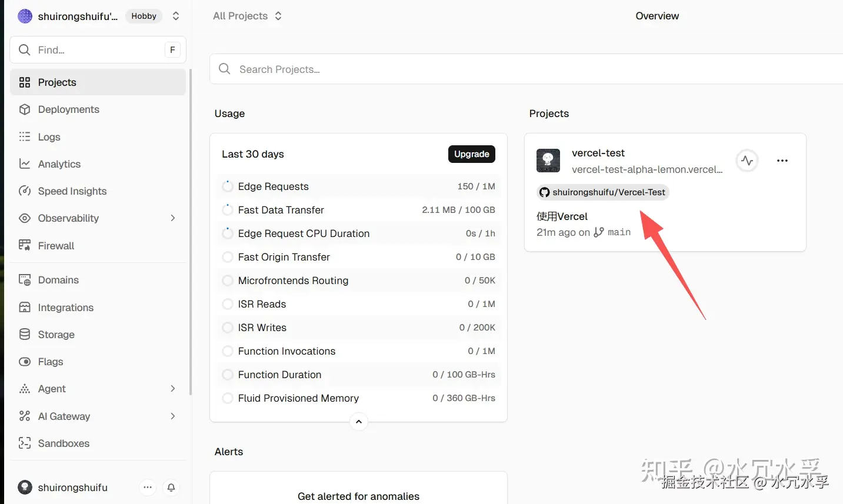Click the notification bell icon
843x504 pixels.
[171, 488]
